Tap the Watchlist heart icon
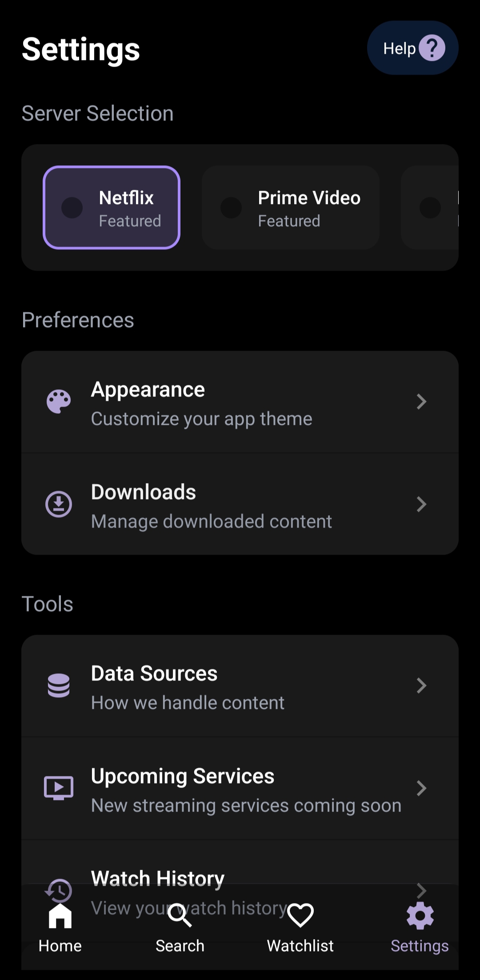The image size is (480, 980). (x=300, y=916)
